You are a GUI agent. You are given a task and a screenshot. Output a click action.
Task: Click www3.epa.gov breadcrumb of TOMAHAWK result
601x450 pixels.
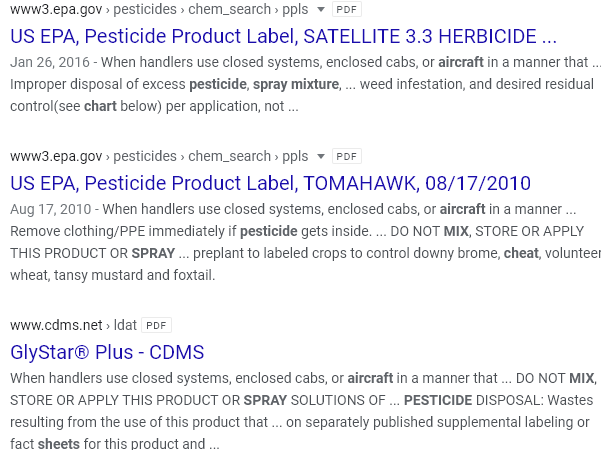(56, 156)
